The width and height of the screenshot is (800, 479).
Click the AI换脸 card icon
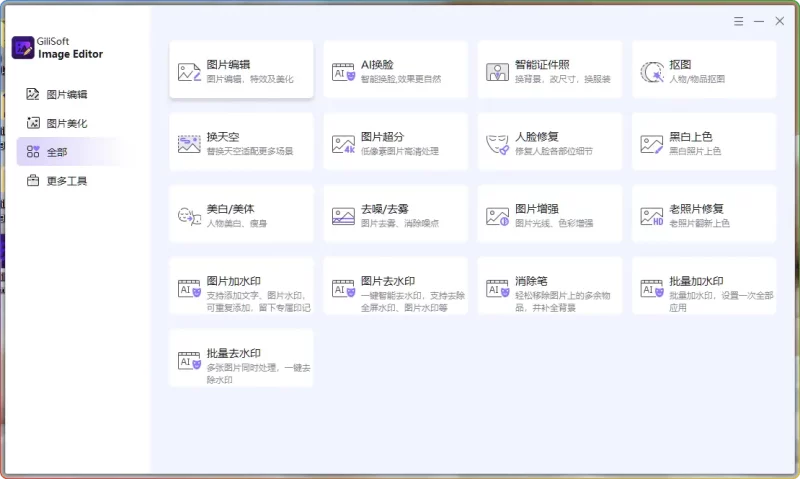(x=343, y=72)
